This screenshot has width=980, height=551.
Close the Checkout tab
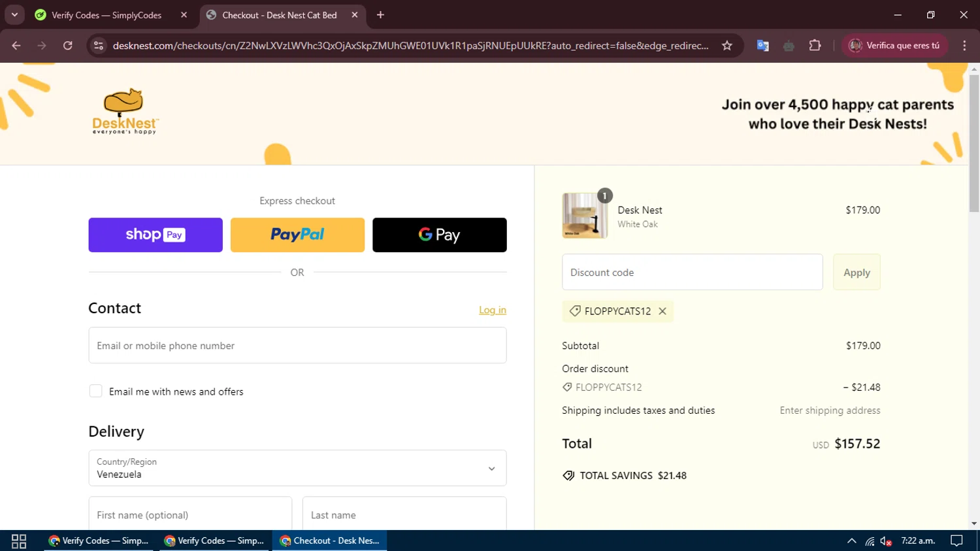point(354,15)
